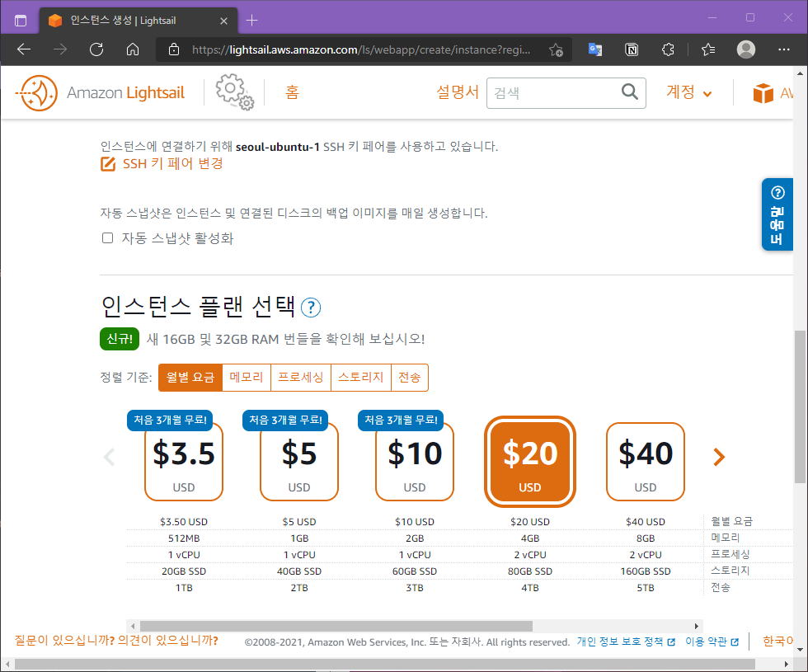The width and height of the screenshot is (808, 672).
Task: Select the $40 USD plan card
Action: [x=646, y=461]
